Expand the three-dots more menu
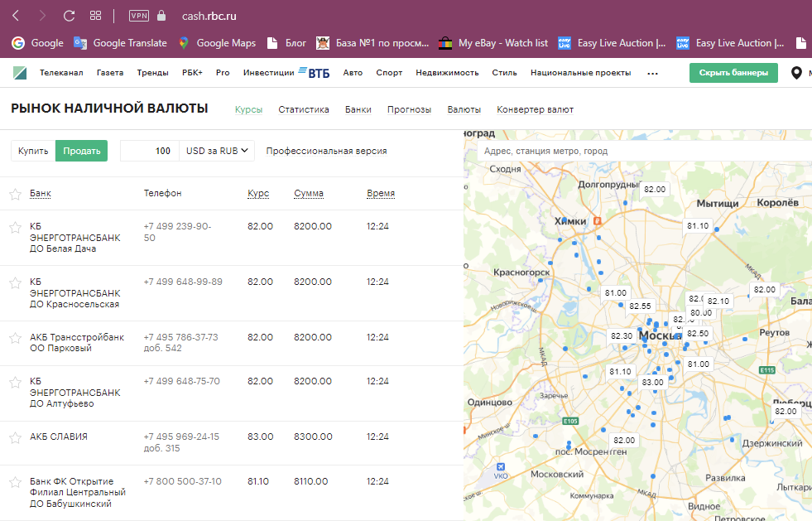The width and height of the screenshot is (812, 521). coord(652,73)
